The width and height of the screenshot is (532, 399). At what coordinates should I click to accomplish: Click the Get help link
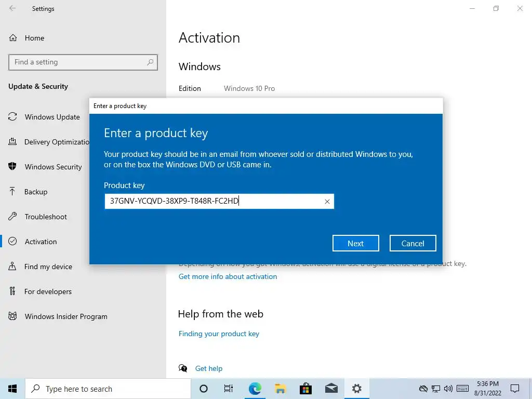point(209,368)
